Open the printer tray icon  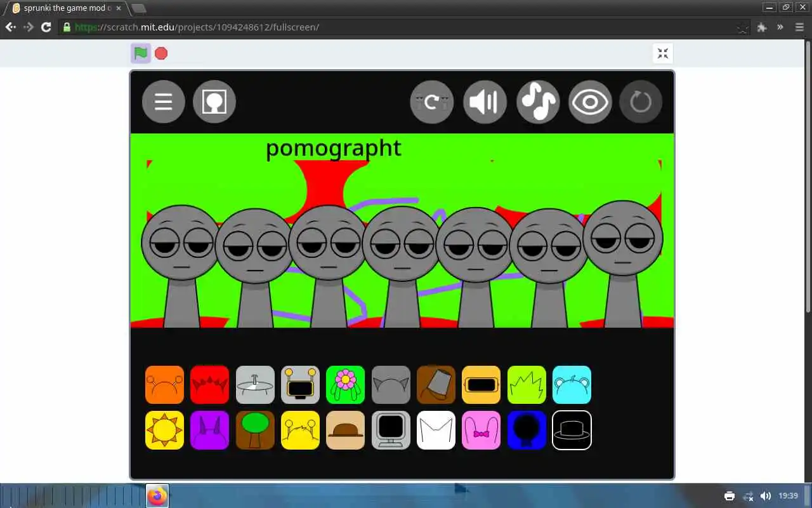pyautogui.click(x=730, y=496)
